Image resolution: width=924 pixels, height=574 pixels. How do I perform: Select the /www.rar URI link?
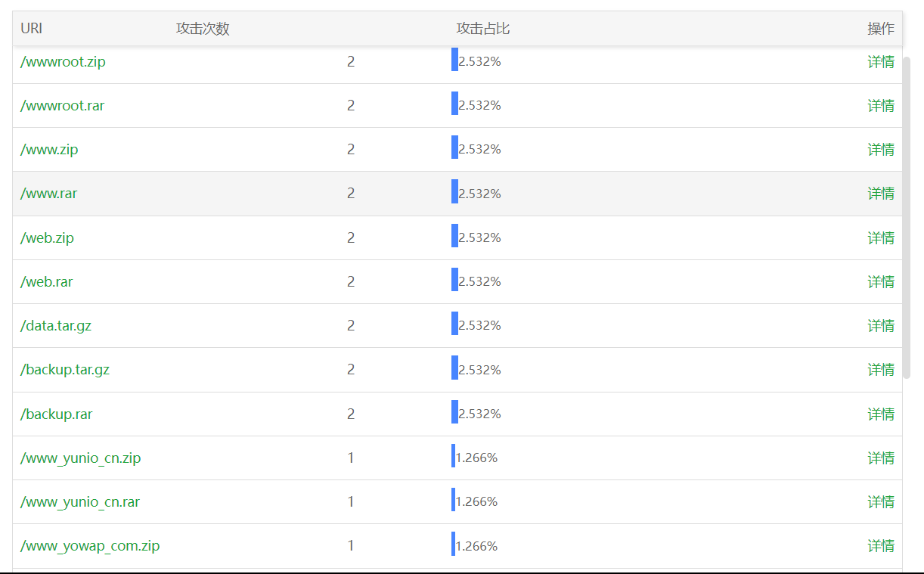point(48,194)
